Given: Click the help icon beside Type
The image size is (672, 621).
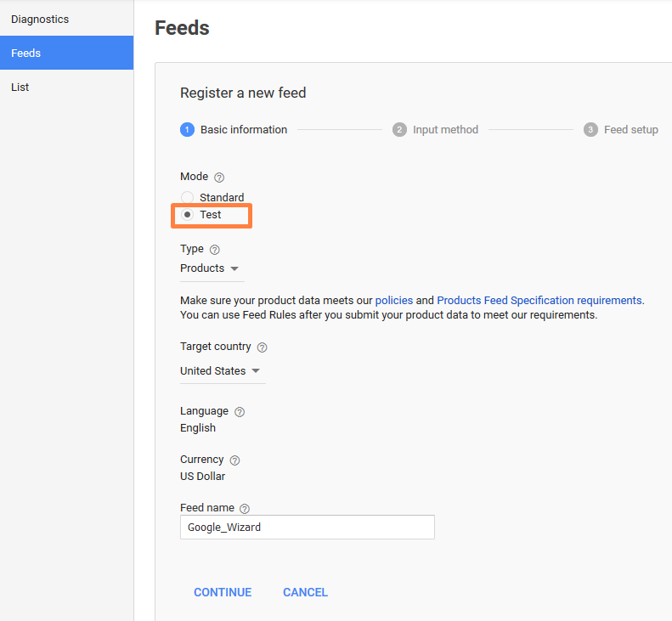Looking at the screenshot, I should [214, 250].
